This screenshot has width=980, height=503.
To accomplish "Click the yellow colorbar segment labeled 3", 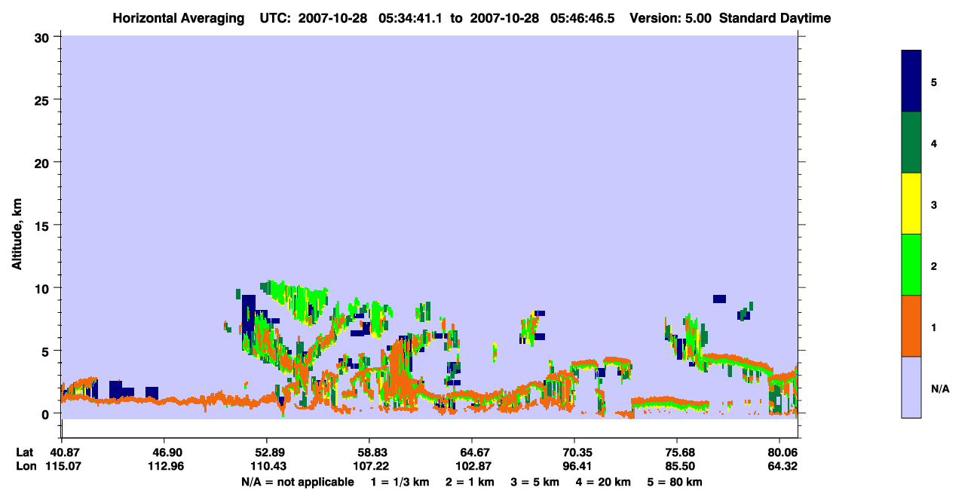I will tap(911, 204).
